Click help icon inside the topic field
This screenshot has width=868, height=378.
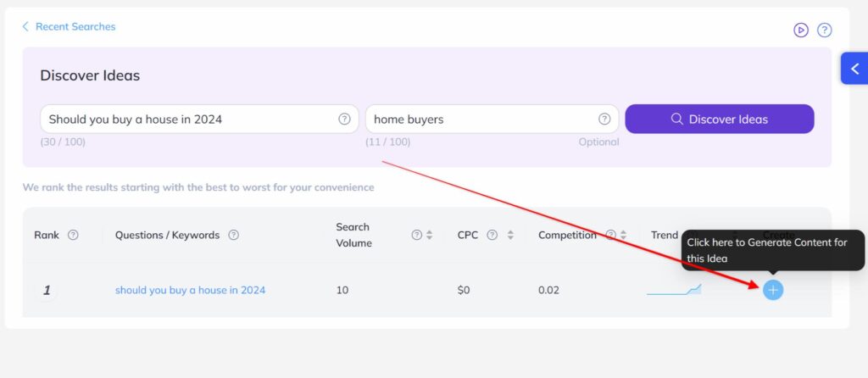344,119
